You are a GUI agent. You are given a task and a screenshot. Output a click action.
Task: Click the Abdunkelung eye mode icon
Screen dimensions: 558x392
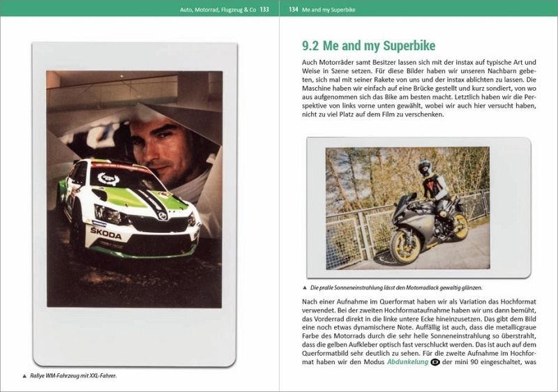pos(435,362)
